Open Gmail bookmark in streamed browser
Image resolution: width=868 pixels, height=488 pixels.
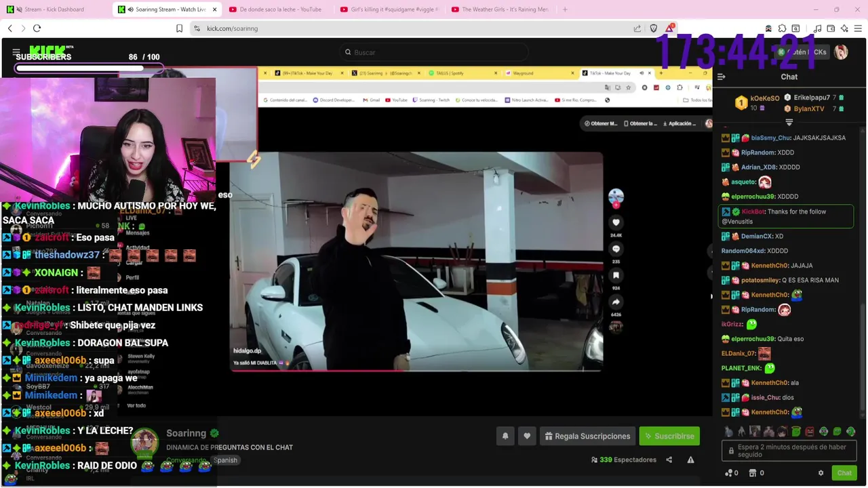pyautogui.click(x=370, y=100)
